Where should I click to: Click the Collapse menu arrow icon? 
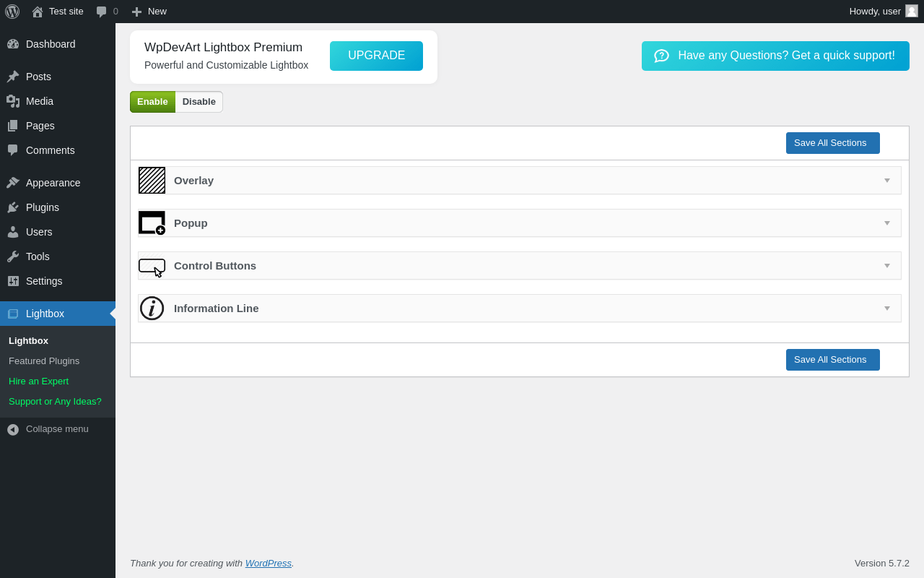click(13, 429)
